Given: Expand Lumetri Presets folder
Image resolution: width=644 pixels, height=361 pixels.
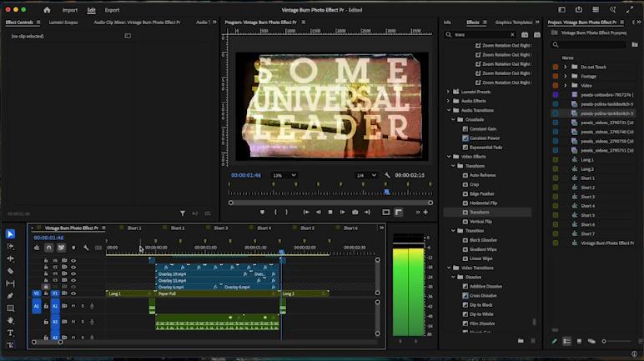Looking at the screenshot, I should [448, 92].
